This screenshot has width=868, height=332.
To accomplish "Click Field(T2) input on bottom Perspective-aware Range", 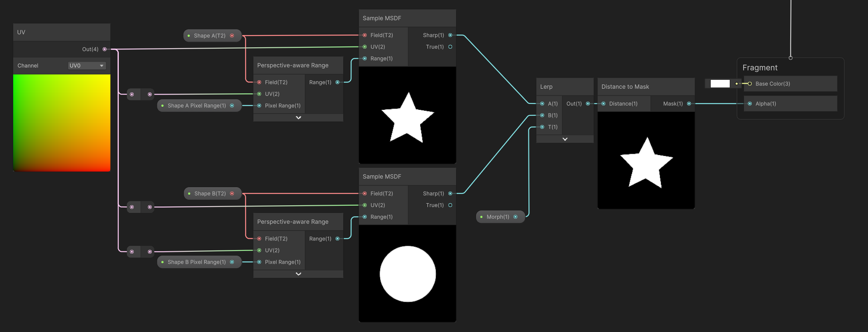I will click(x=259, y=239).
